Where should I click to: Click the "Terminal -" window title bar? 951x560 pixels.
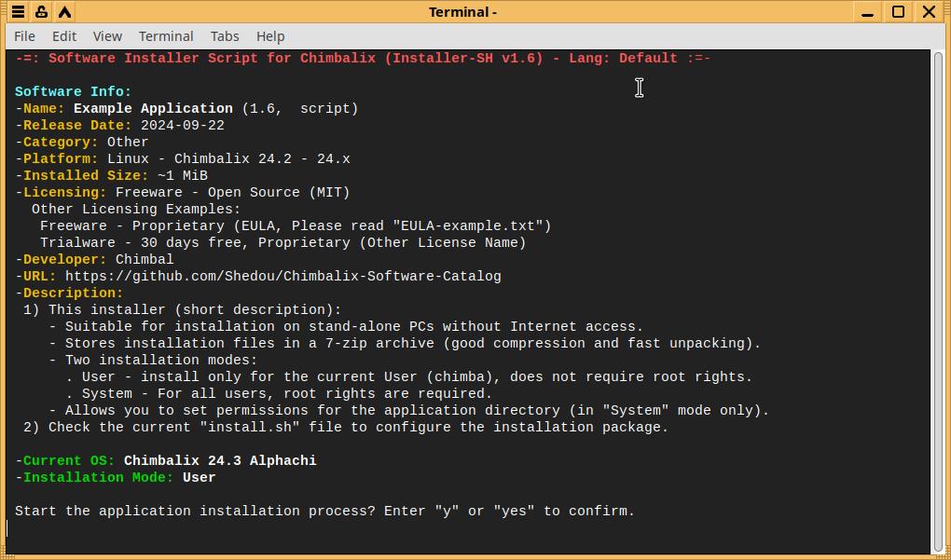[x=462, y=12]
